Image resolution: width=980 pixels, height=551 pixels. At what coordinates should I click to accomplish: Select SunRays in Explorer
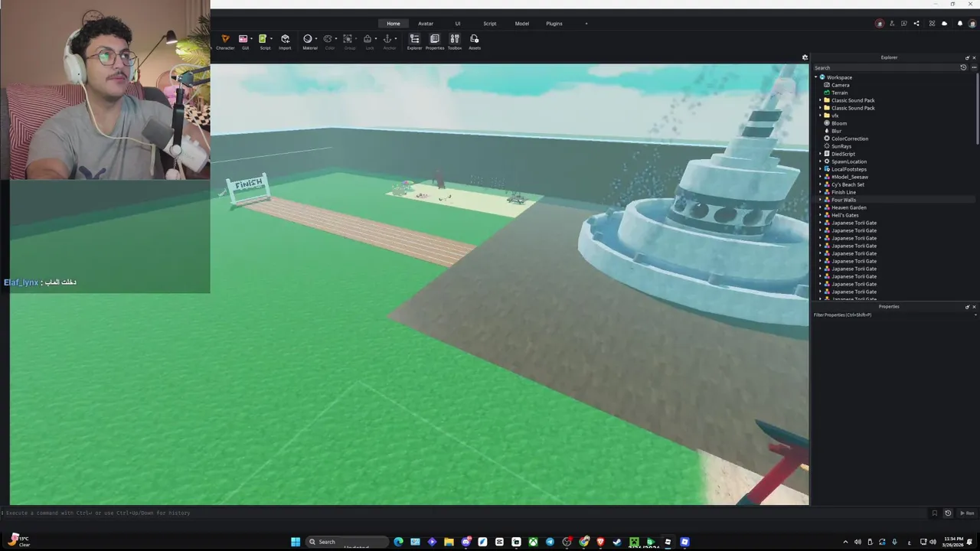pyautogui.click(x=841, y=146)
